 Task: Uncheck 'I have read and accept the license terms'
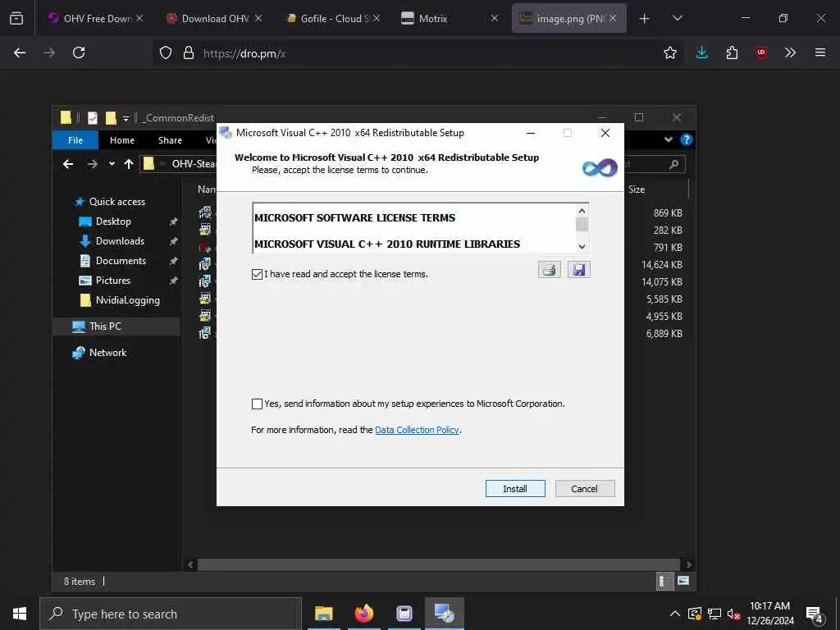[x=257, y=274]
